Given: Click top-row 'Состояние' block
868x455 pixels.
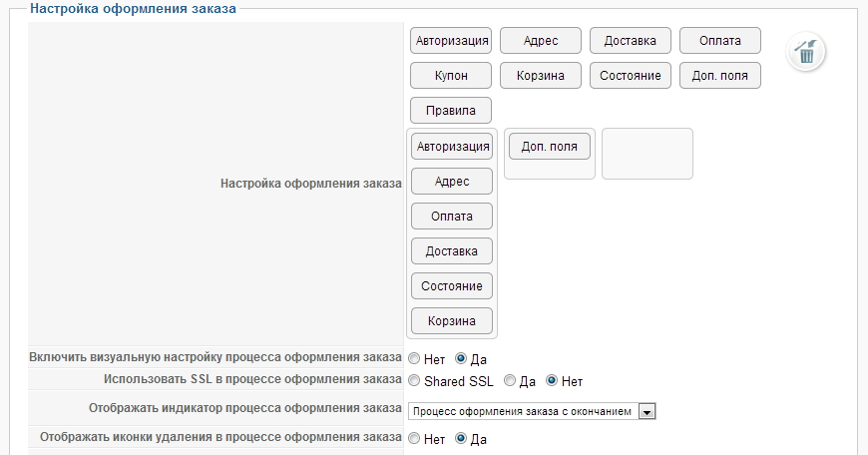Looking at the screenshot, I should 631,76.
